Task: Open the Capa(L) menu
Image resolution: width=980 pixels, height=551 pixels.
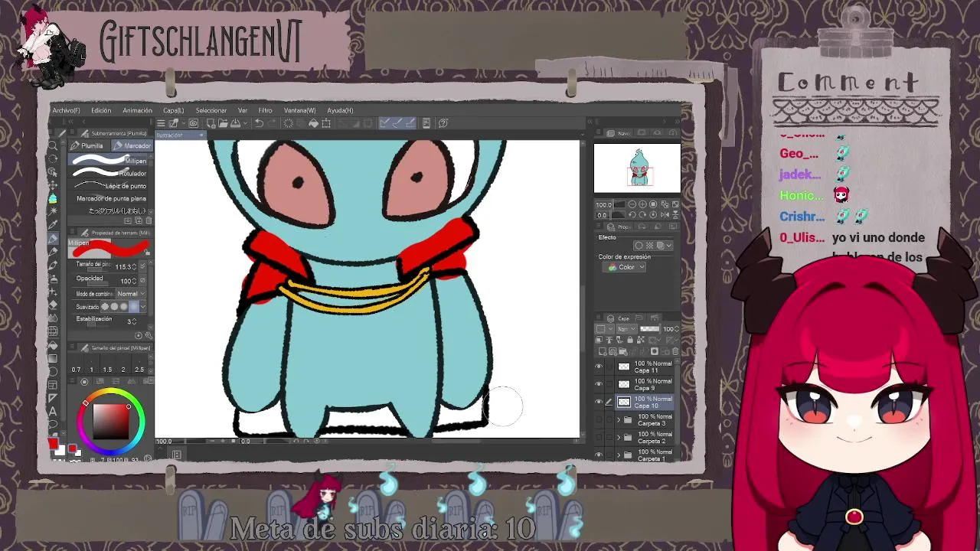Action: coord(173,110)
